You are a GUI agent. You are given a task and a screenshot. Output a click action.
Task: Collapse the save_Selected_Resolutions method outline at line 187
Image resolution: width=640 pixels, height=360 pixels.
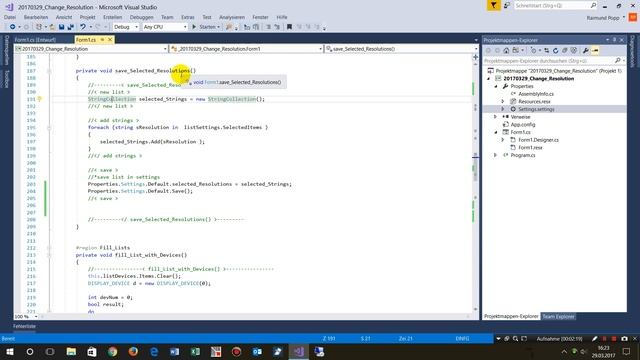tap(49, 71)
